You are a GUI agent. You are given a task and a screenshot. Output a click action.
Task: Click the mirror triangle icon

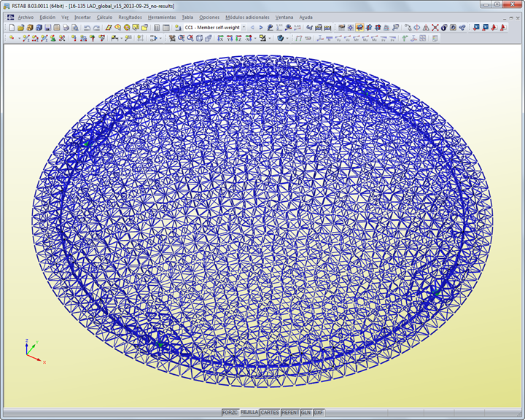[x=426, y=28]
